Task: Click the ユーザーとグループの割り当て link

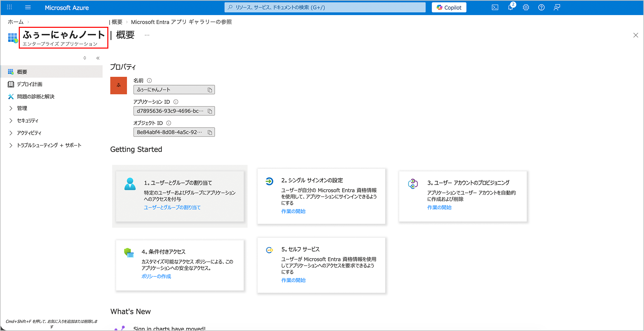Action: [x=172, y=207]
